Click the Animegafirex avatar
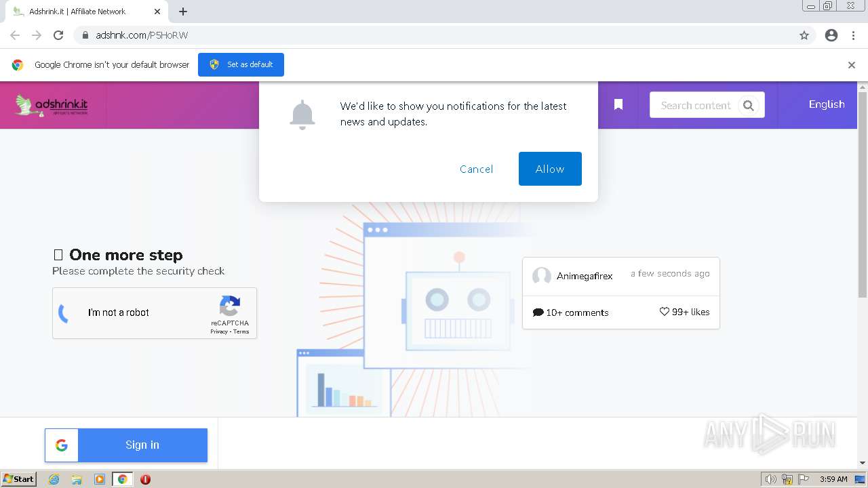 (x=542, y=276)
